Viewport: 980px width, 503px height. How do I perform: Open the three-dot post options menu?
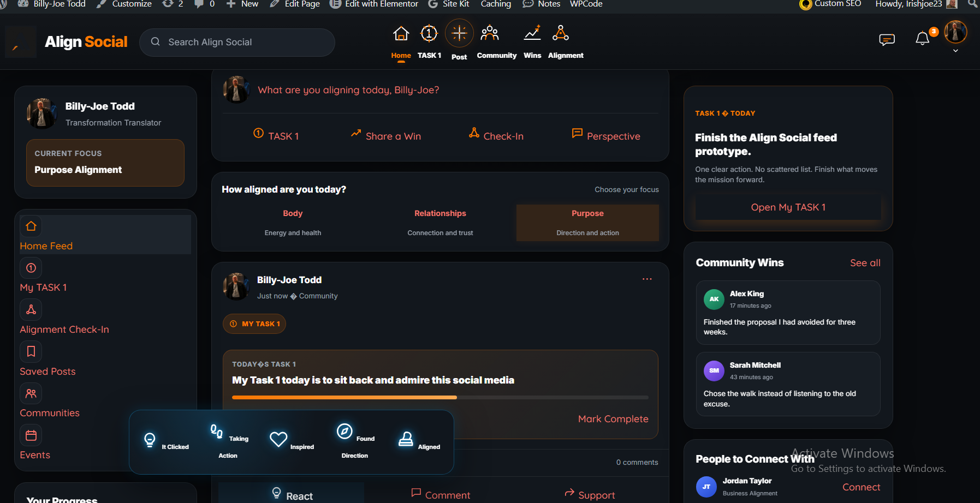[x=647, y=279]
